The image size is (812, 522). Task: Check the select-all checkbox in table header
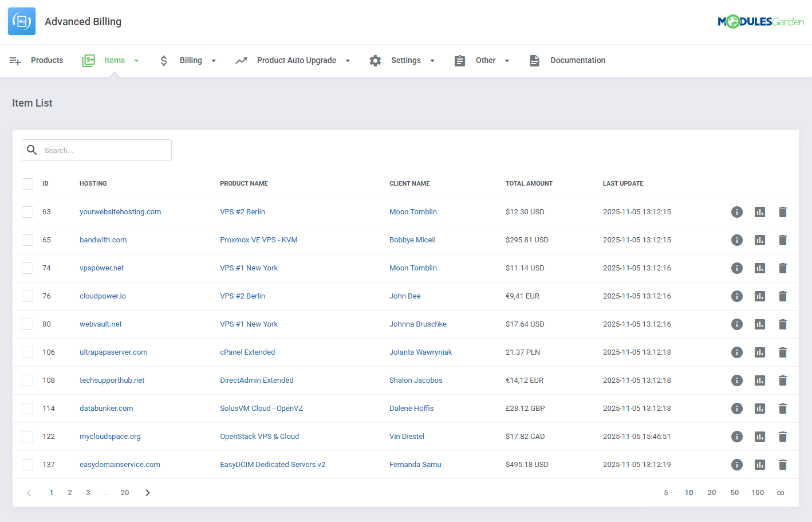(x=27, y=183)
